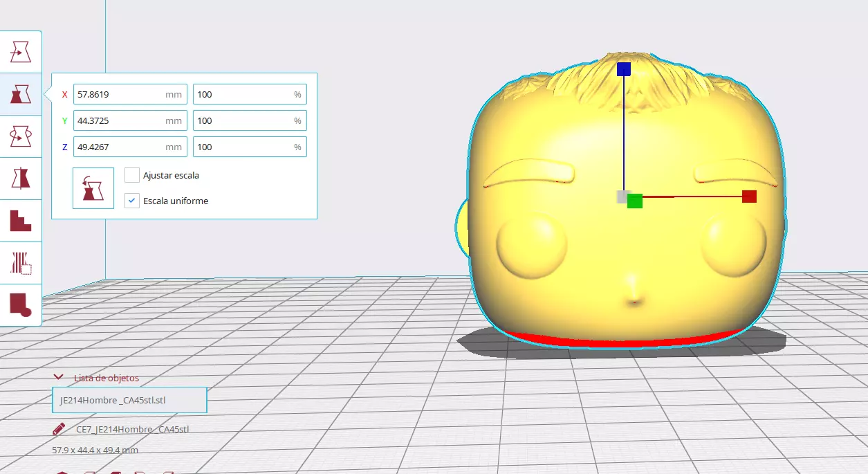
Task: Click the X scale percentage field
Action: 250,94
